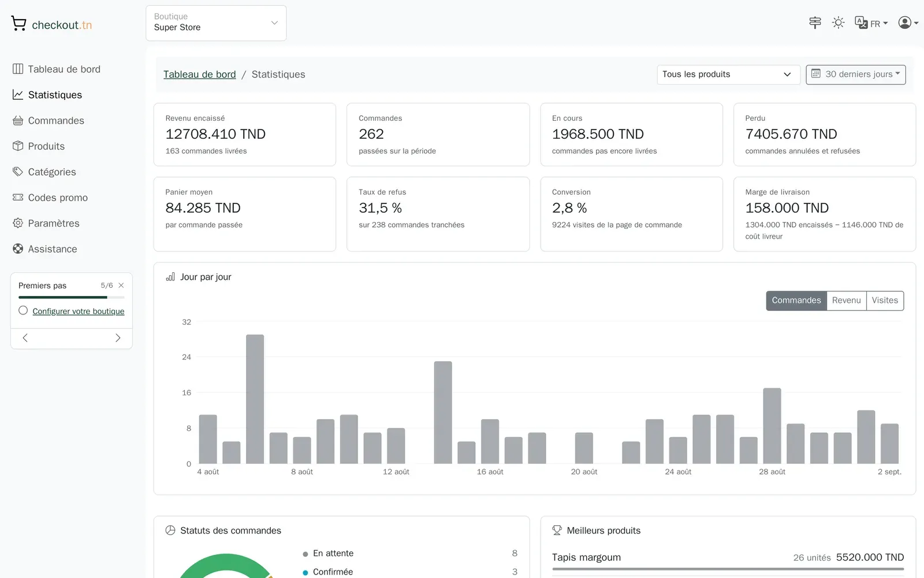Open Codes promo in the sidebar
The width and height of the screenshot is (924, 578).
[x=50, y=198]
